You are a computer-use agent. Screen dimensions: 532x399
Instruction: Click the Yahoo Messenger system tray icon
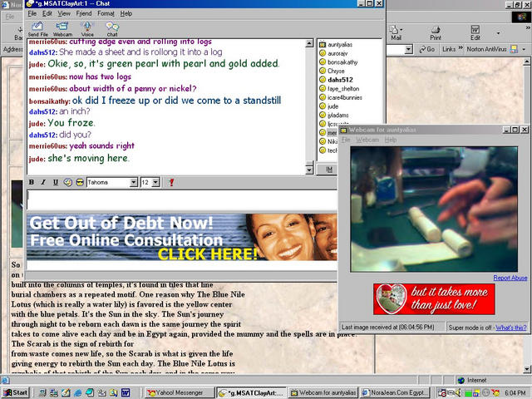495,393
